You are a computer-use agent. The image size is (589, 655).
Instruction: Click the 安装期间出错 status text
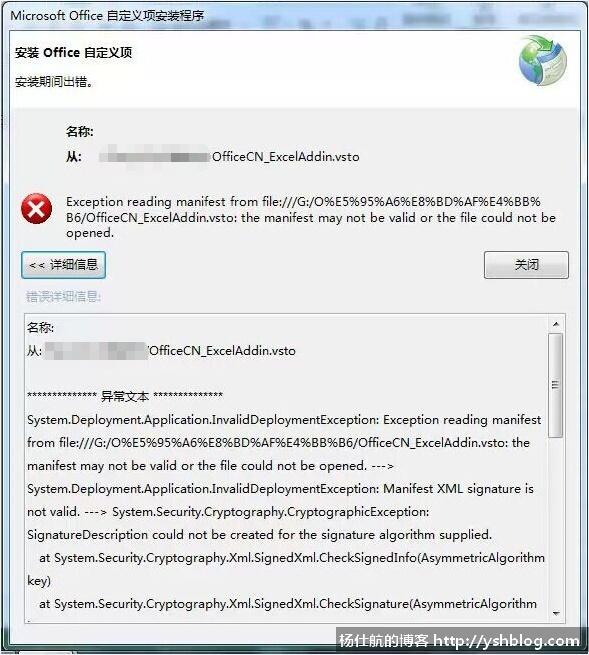[x=54, y=82]
